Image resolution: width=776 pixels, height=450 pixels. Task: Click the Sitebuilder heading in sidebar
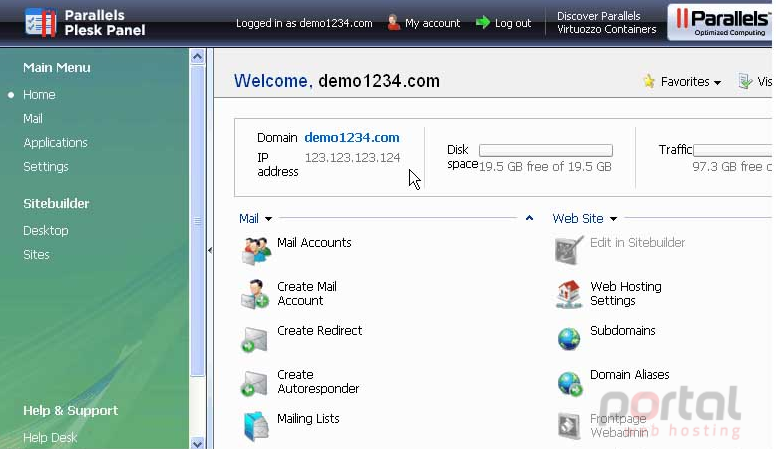pos(56,203)
